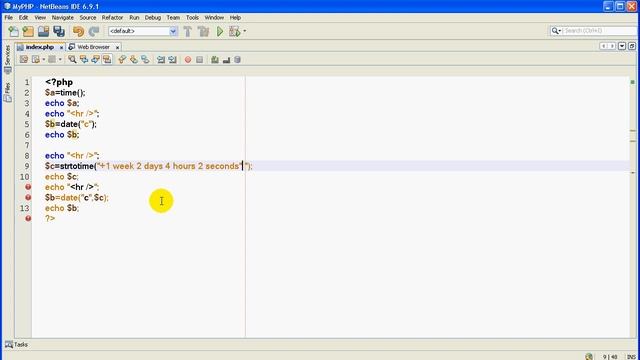Open the project configuration <default> dropdown

[x=142, y=31]
